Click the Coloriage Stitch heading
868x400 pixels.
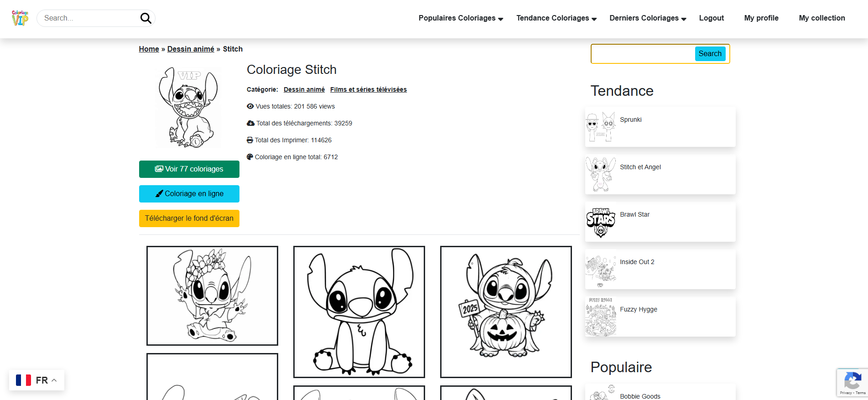(x=292, y=70)
